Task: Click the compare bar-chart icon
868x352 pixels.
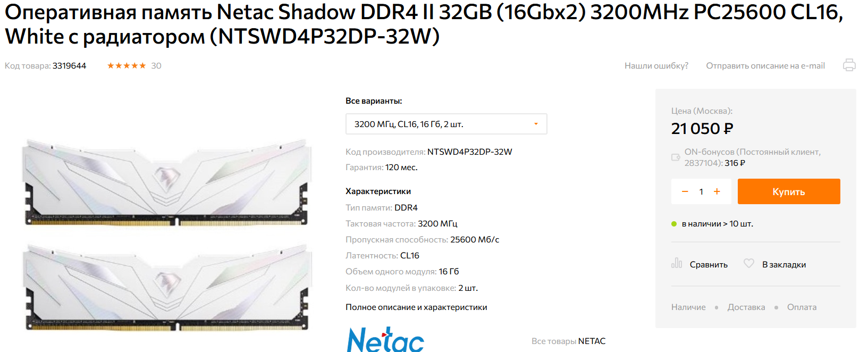Action: (677, 263)
